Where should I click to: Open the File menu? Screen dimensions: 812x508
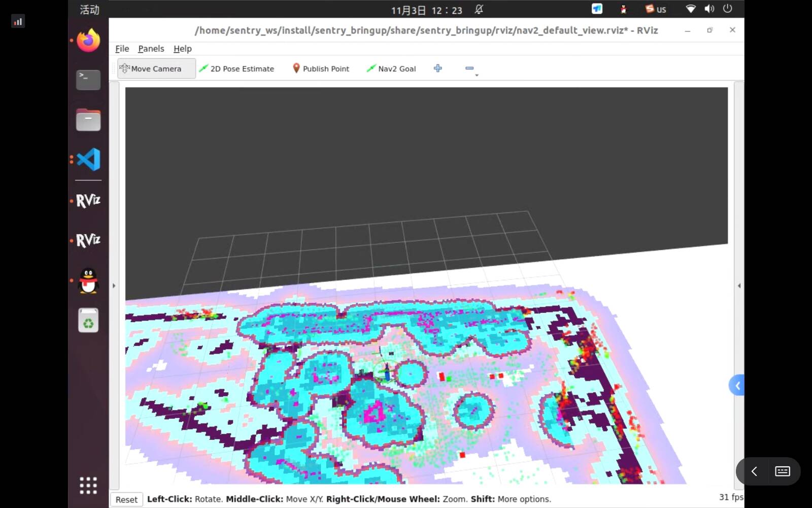[x=122, y=48]
